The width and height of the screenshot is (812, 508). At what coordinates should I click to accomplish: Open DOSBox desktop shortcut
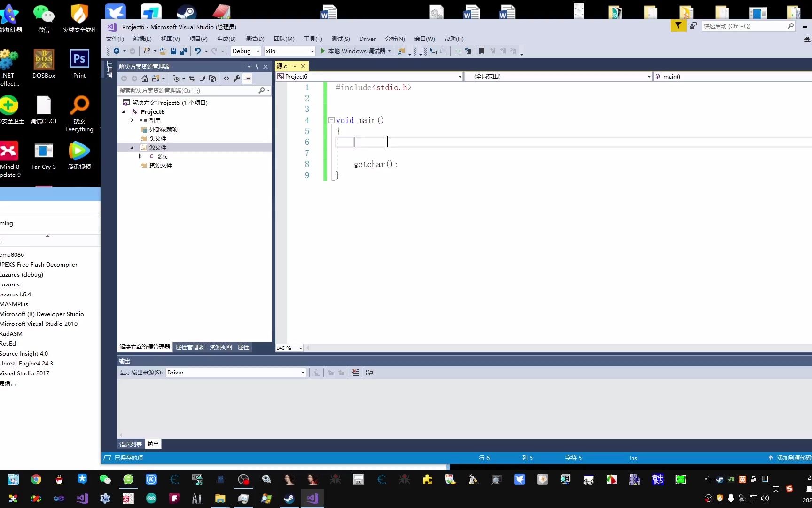click(x=44, y=64)
